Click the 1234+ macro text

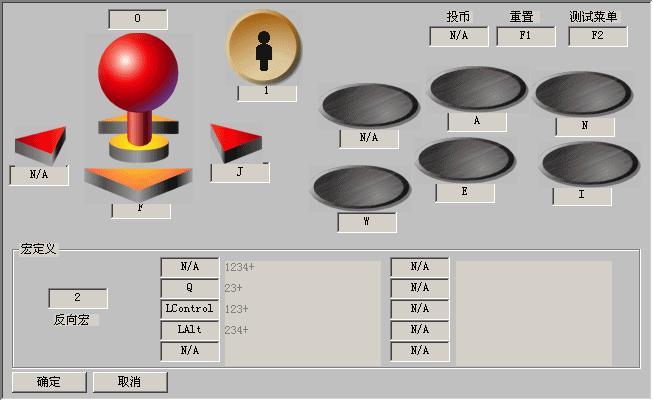[x=239, y=267]
